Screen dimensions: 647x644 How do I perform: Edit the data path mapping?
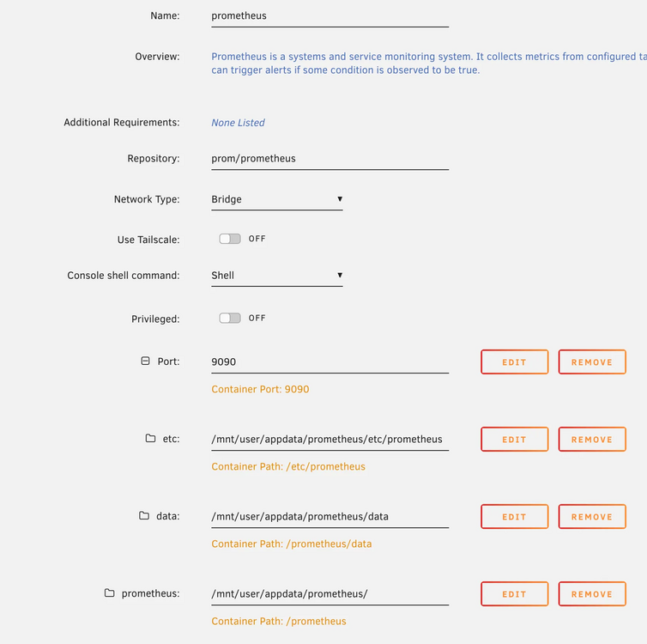coord(515,516)
